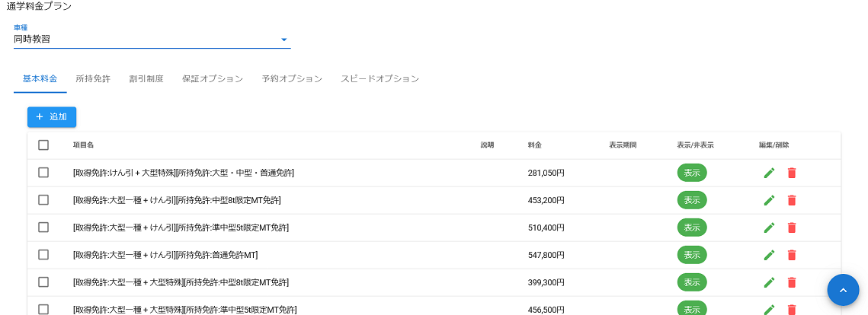Toggle 表示 button on the 281,050円 row
The height and width of the screenshot is (315, 868).
(691, 173)
